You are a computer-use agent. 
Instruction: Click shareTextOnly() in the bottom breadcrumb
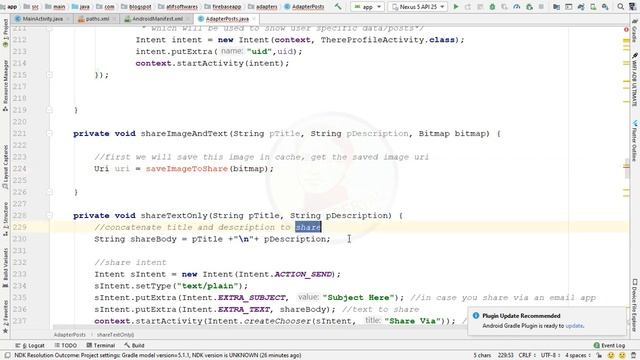click(x=116, y=335)
